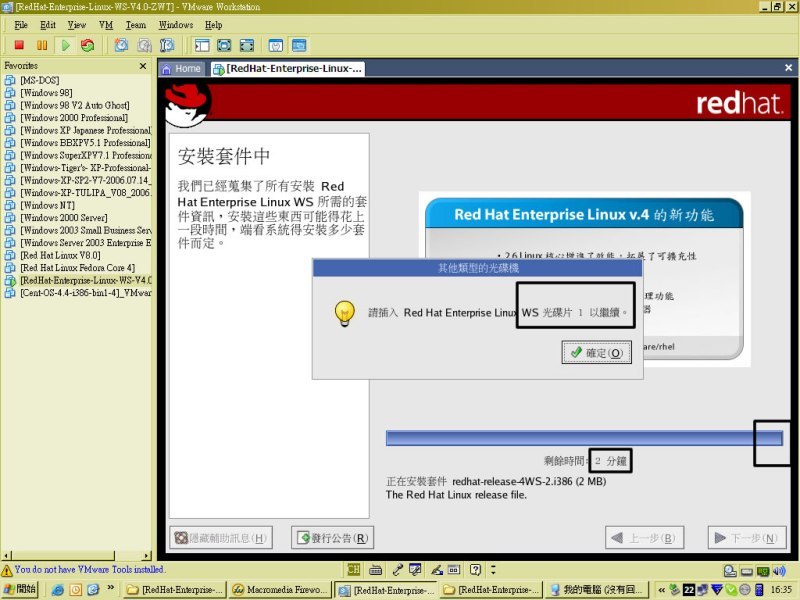The image size is (800, 600).
Task: Select [Red Hat Linux Fedora Core 4] favorite
Action: [77, 267]
